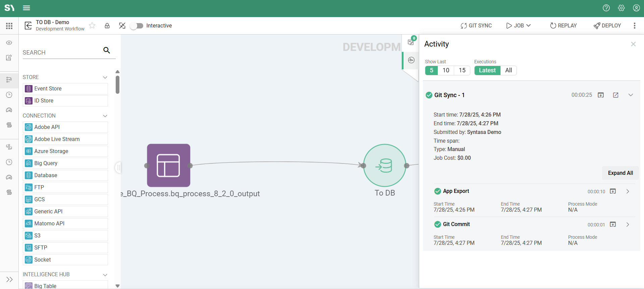Click the component list scrollbar thumb
This screenshot has height=289, width=644.
117,84
